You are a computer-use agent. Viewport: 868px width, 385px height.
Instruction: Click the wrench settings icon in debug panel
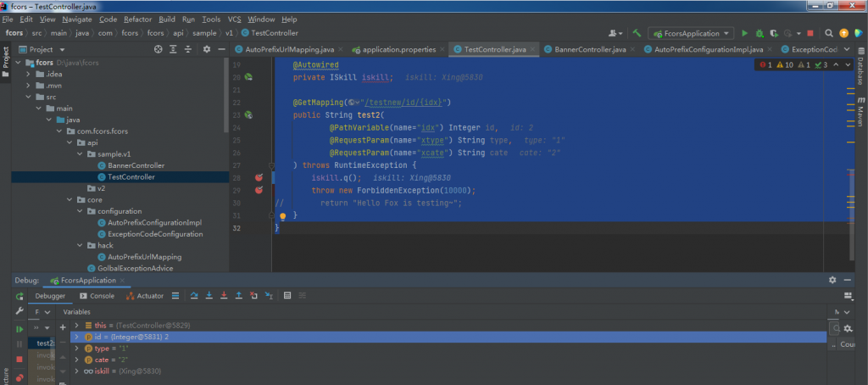(x=19, y=311)
